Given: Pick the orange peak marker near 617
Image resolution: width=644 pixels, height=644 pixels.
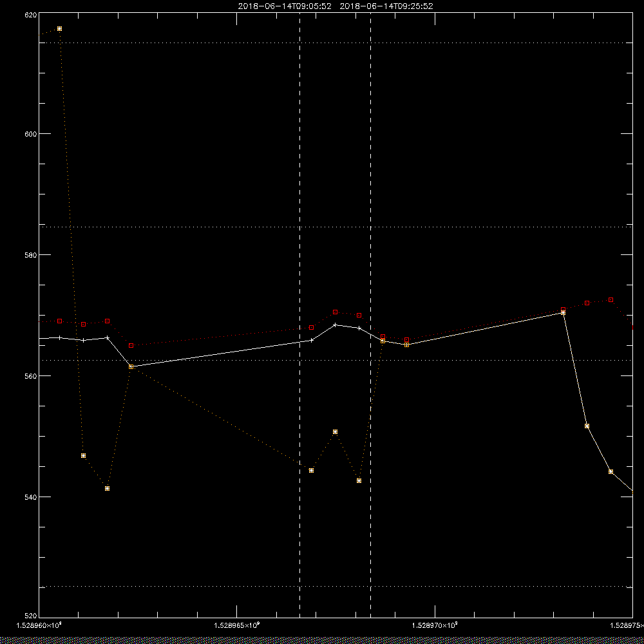Looking at the screenshot, I should pyautogui.click(x=59, y=29).
